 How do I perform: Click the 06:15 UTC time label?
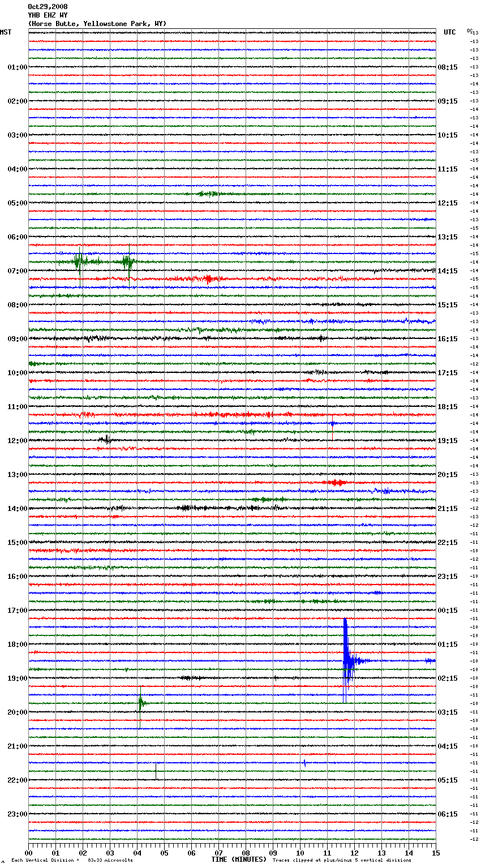[448, 814]
